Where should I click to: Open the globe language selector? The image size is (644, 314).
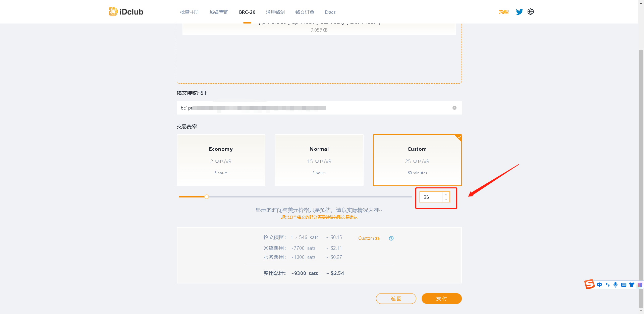click(x=531, y=12)
